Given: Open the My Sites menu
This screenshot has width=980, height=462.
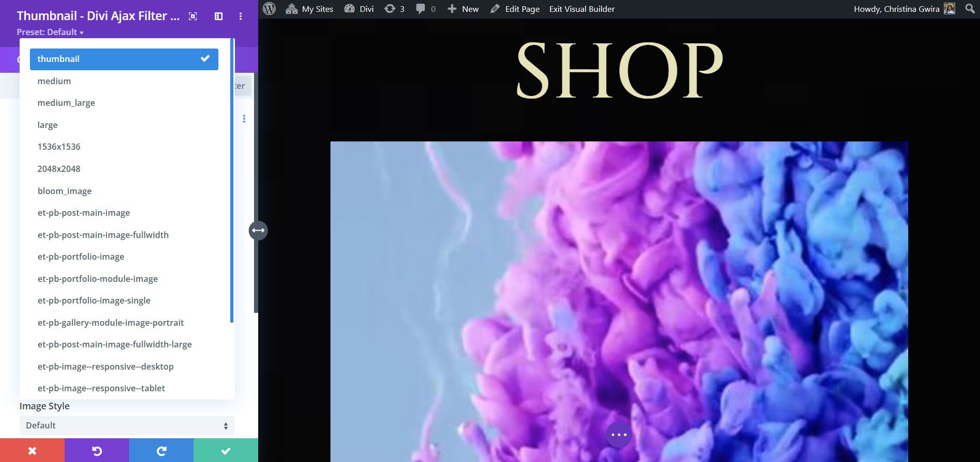Looking at the screenshot, I should [x=310, y=9].
